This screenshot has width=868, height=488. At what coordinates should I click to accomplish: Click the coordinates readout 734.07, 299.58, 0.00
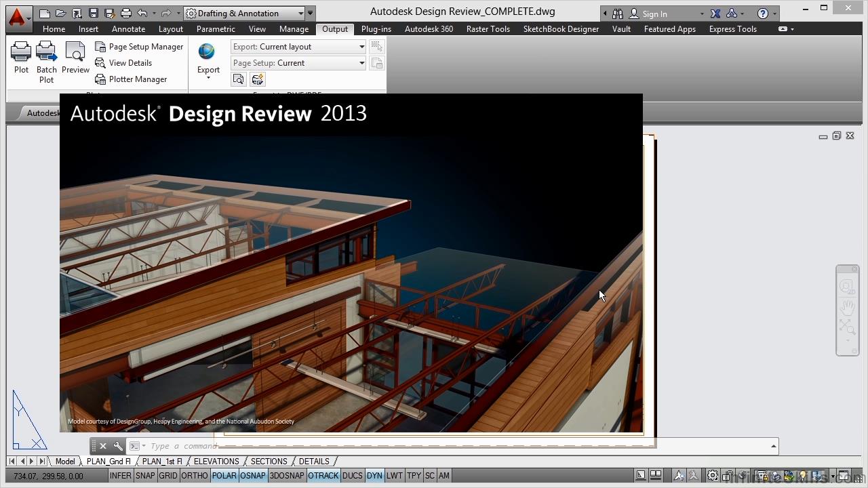coord(48,476)
